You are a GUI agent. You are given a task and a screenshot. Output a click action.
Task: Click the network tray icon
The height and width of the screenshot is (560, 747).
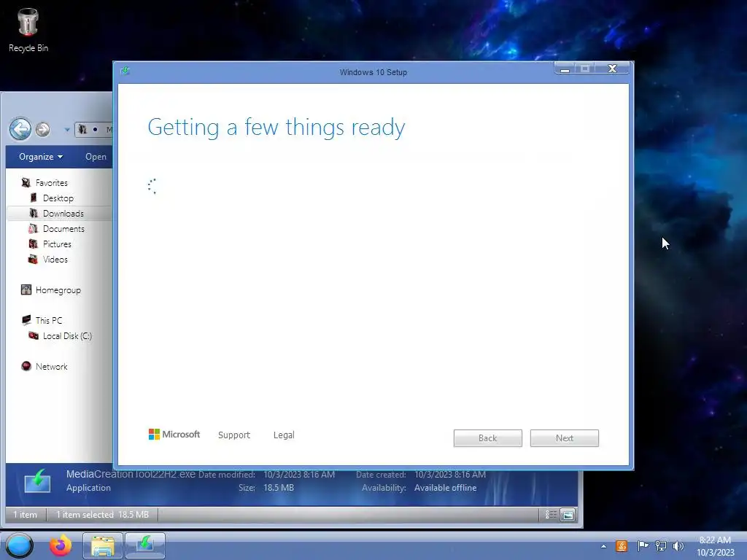click(x=661, y=546)
